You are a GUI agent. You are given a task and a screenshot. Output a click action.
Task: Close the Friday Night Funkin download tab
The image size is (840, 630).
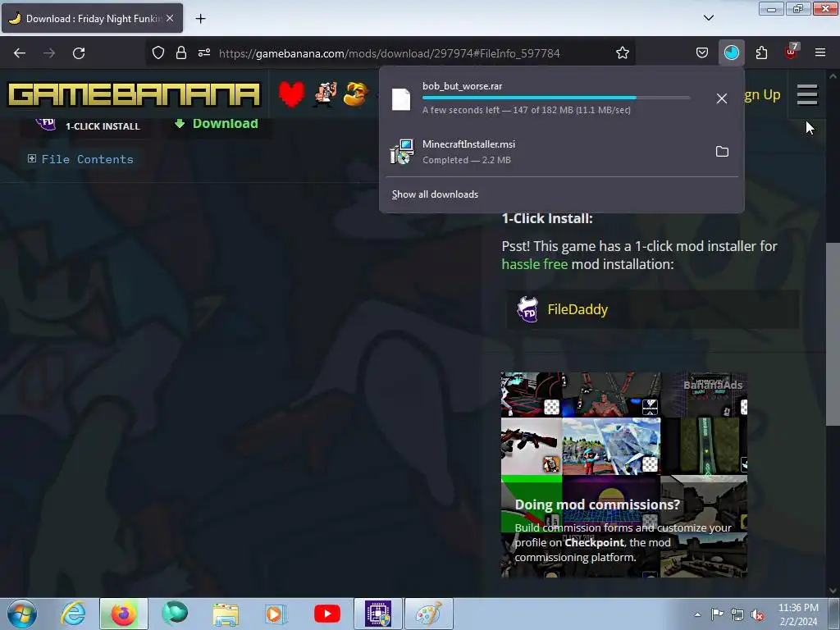coord(170,18)
